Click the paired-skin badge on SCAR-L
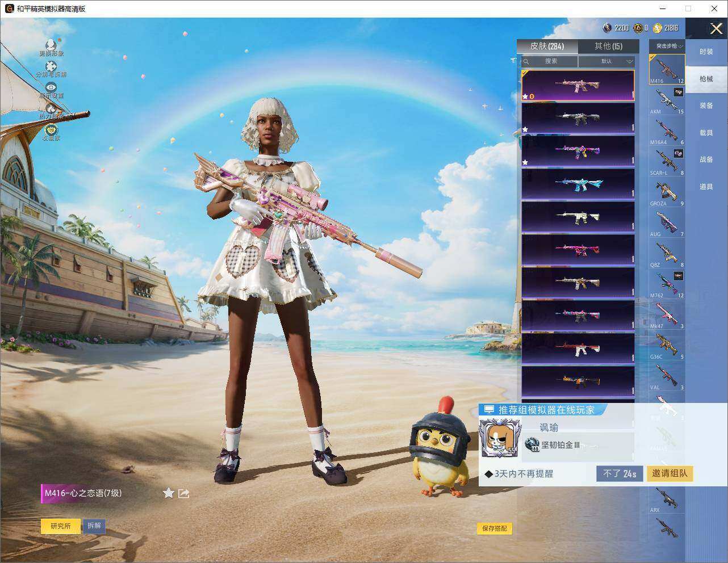This screenshot has height=563, width=728. 678,153
